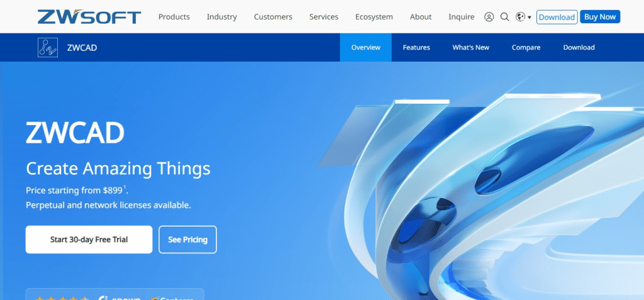
Task: Open the Download tab in ZWCAD bar
Action: (x=579, y=47)
